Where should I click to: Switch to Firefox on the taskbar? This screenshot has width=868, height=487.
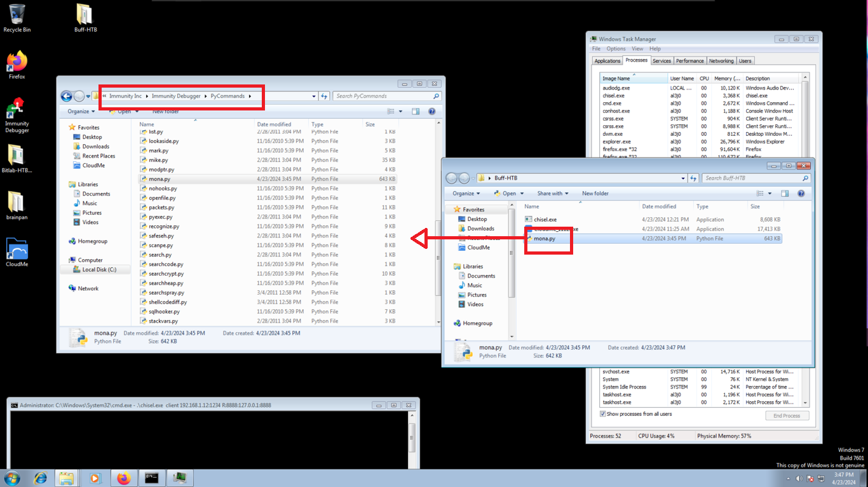[x=123, y=478]
